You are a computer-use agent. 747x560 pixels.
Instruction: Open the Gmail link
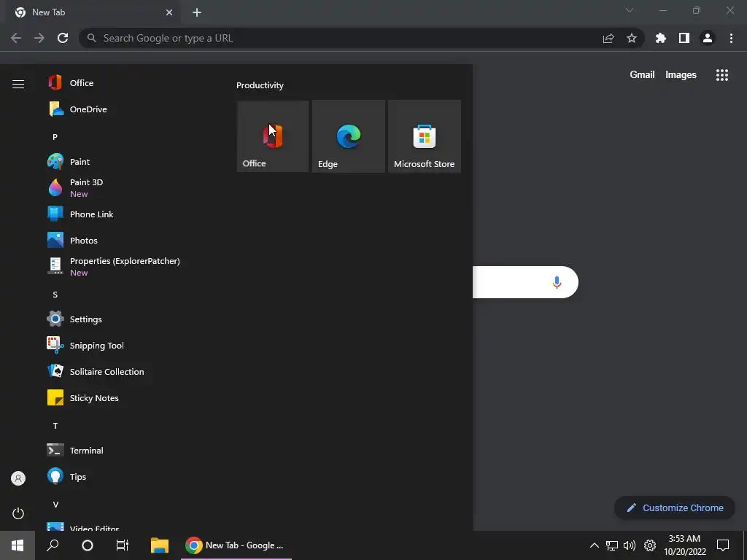642,75
